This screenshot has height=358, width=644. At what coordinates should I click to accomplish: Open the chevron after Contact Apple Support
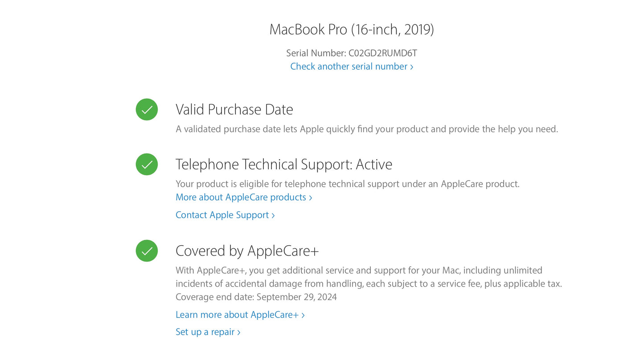click(273, 215)
